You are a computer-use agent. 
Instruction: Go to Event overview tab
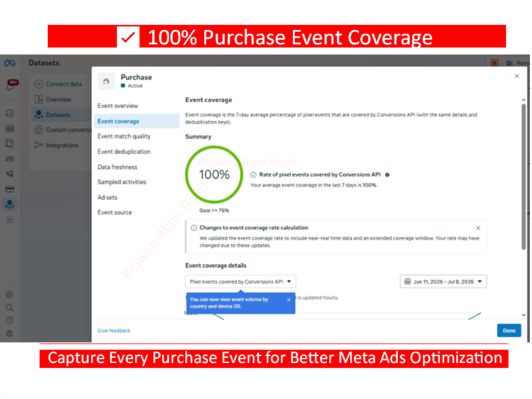[118, 106]
